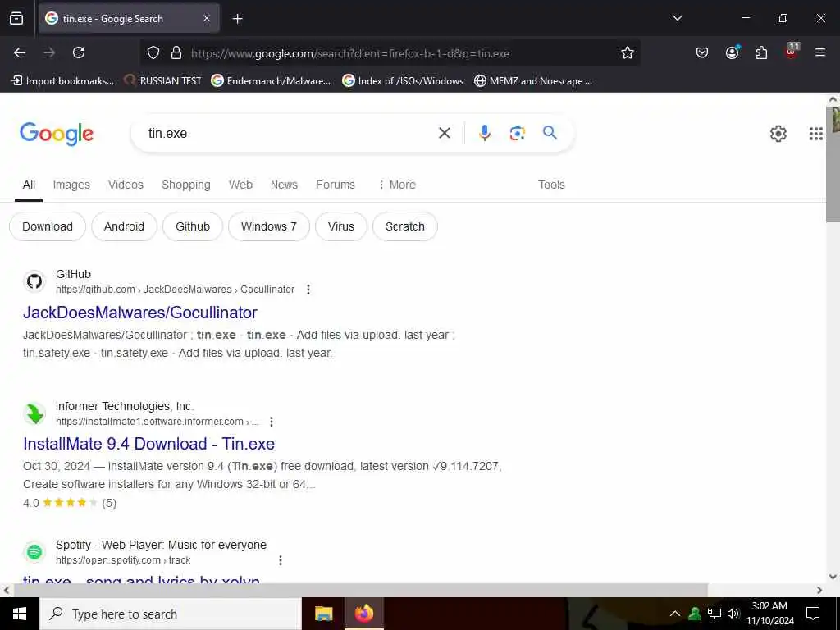Open tracking protection shield icon
The image size is (840, 630).
153,53
